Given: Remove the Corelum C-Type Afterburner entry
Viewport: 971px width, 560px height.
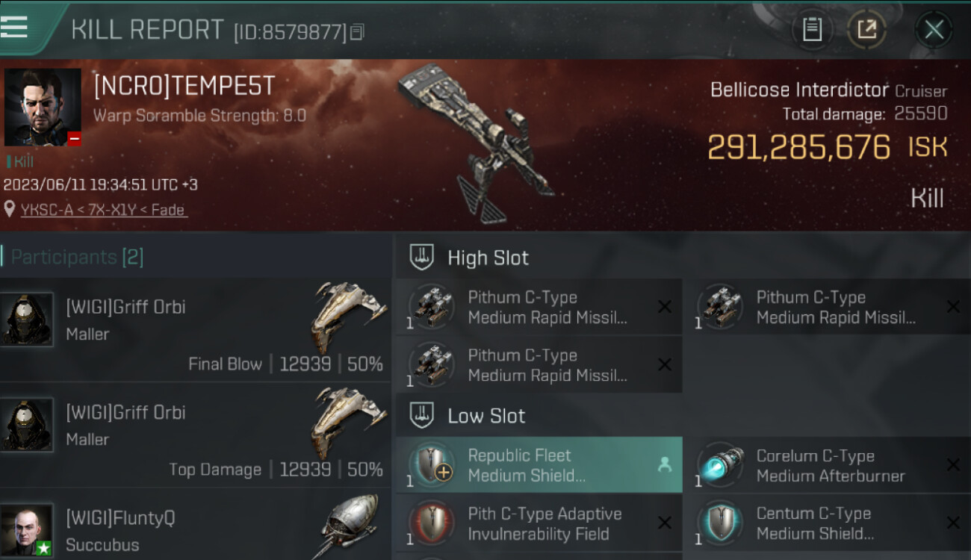Looking at the screenshot, I should tap(953, 465).
